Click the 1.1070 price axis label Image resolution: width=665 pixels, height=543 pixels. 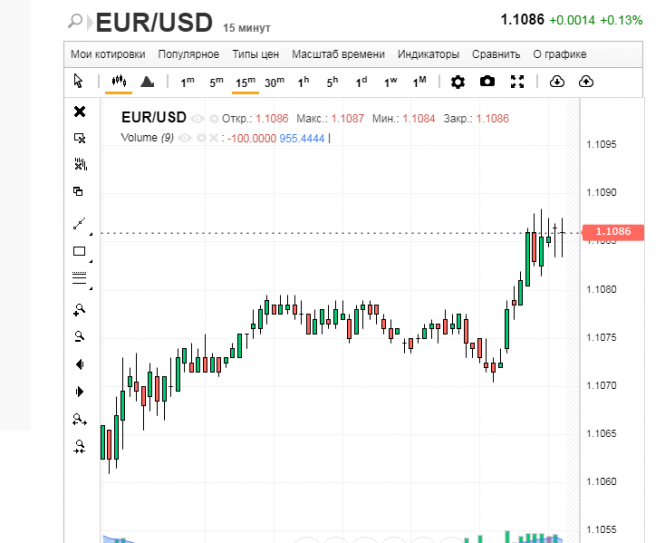(601, 386)
